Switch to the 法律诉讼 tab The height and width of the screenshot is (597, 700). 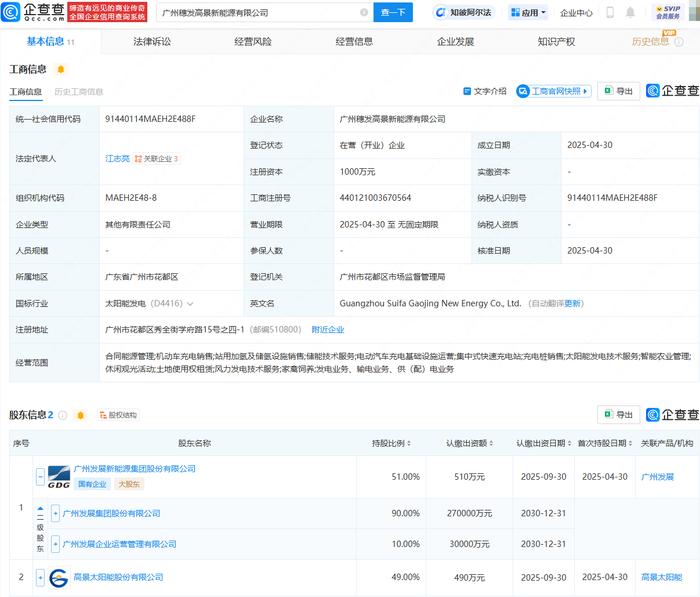[152, 42]
